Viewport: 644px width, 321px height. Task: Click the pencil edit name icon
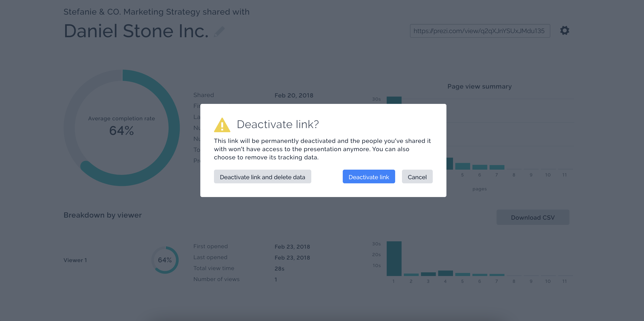click(219, 32)
